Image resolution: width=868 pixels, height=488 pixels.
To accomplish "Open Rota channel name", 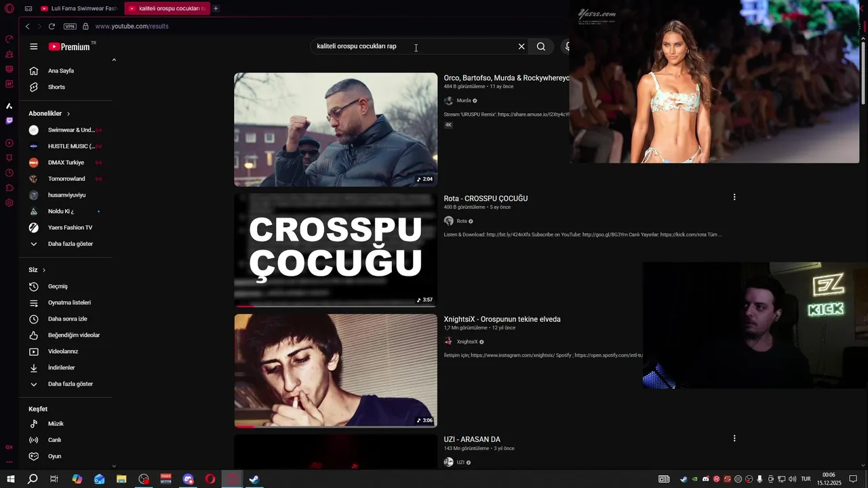I will point(462,221).
